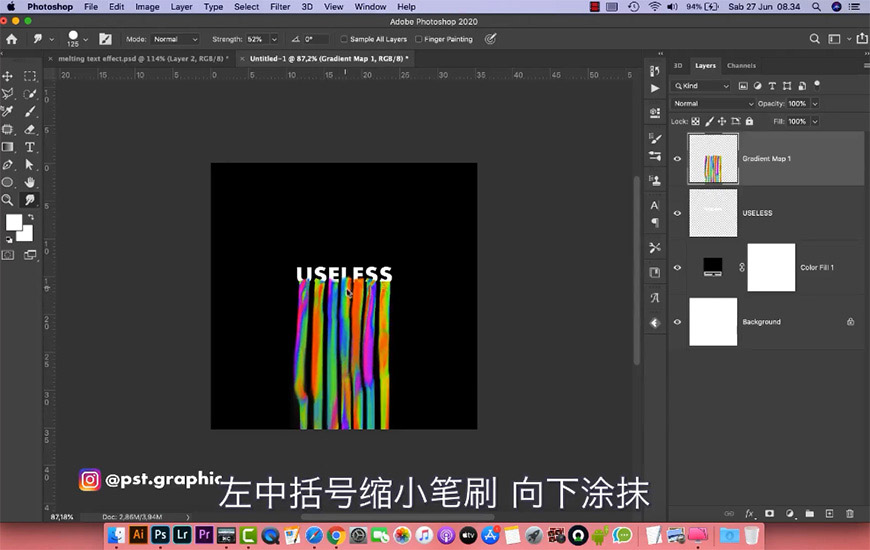Screen dimensions: 870x550
Task: Toggle pressure for strength icon
Action: click(x=490, y=39)
